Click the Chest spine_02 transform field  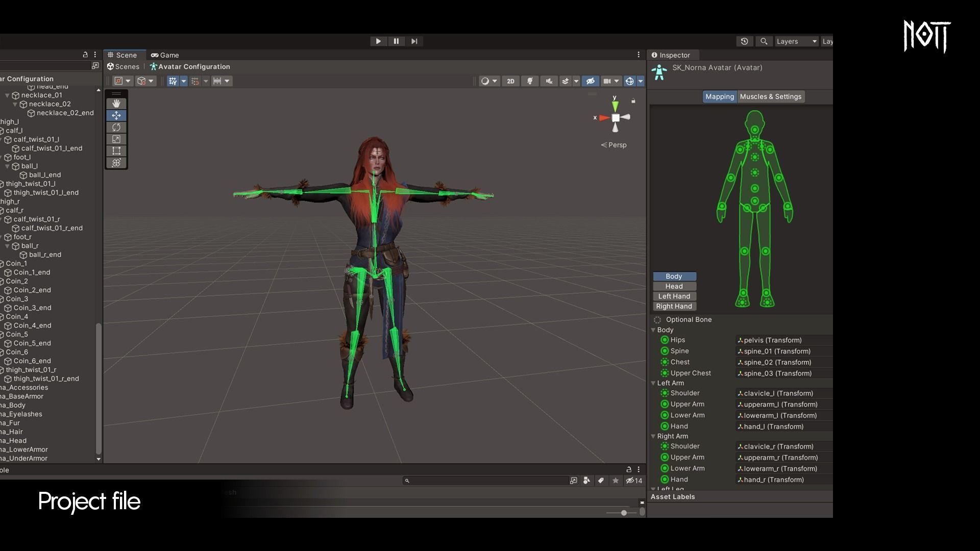(x=784, y=362)
